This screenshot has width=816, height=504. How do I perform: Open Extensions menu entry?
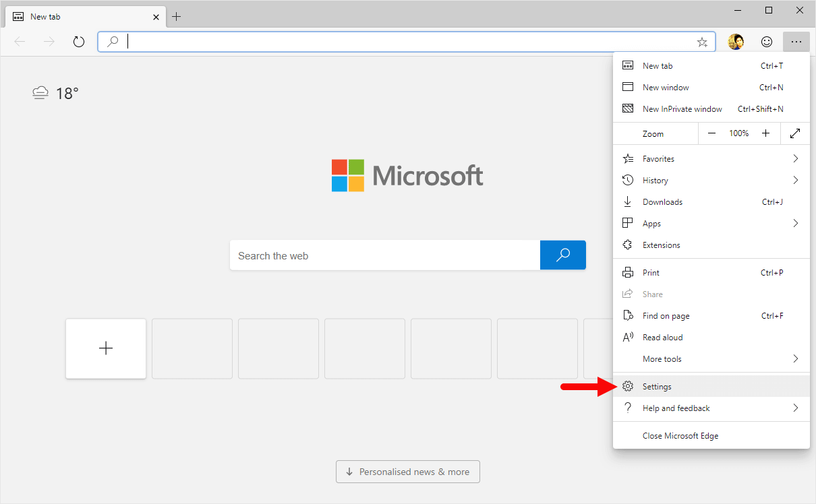pyautogui.click(x=711, y=245)
